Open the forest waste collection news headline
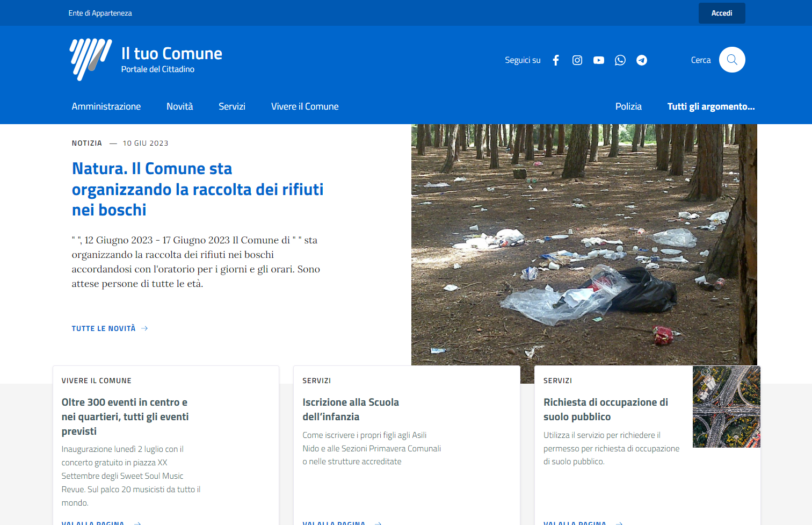812x525 pixels. pyautogui.click(x=197, y=189)
